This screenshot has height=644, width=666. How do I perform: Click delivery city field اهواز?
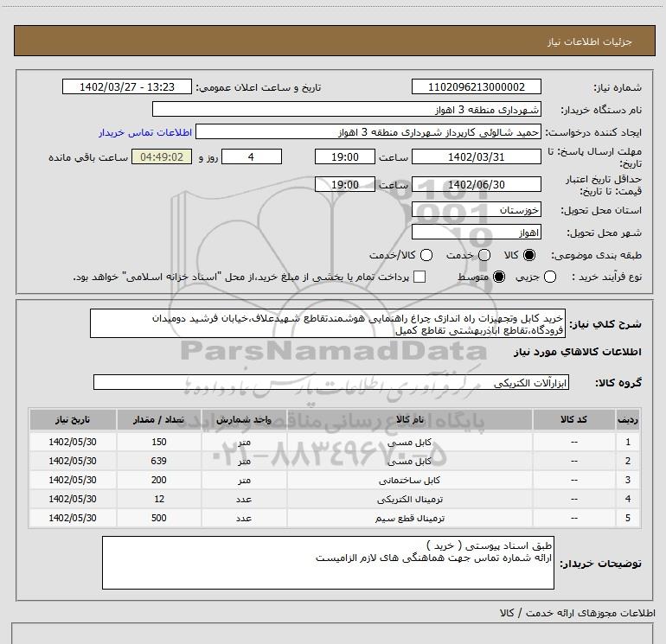pos(476,233)
